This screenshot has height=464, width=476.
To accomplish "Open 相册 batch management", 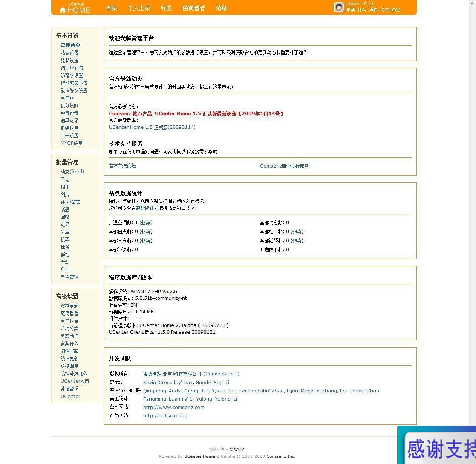I will [x=65, y=187].
